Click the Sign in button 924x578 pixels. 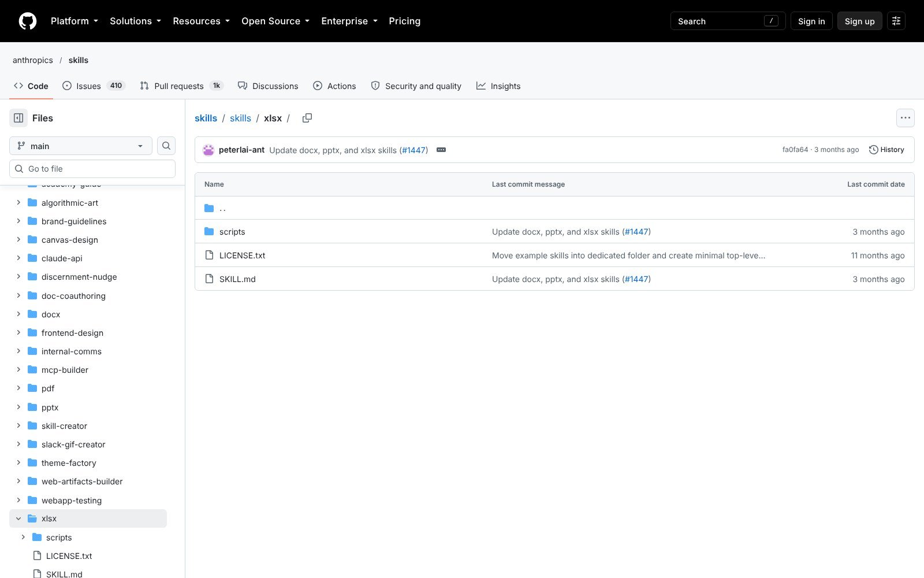tap(811, 21)
